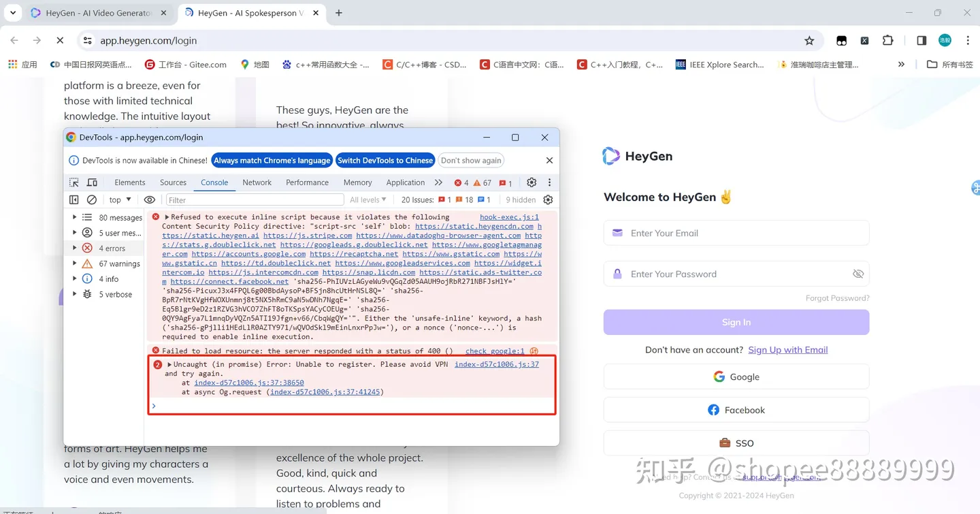Expand the 4 errors group
The width and height of the screenshot is (980, 514).
pyautogui.click(x=75, y=248)
